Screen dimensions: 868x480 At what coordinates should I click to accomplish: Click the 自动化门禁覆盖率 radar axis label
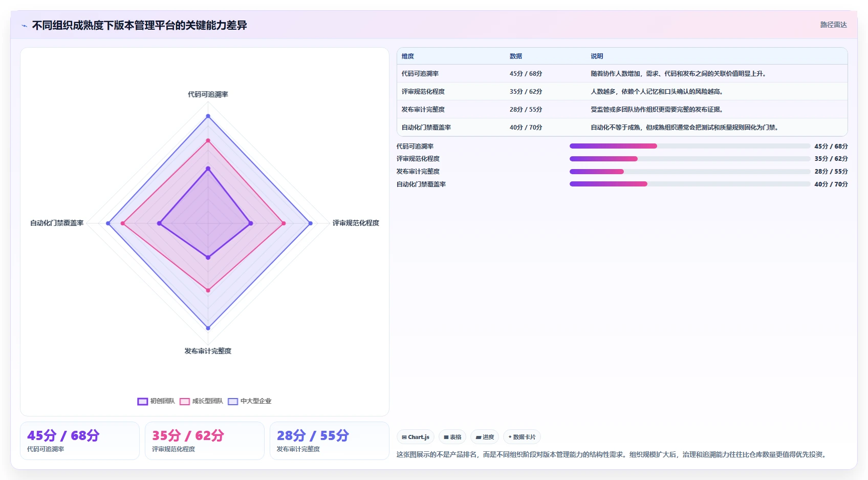tap(57, 223)
